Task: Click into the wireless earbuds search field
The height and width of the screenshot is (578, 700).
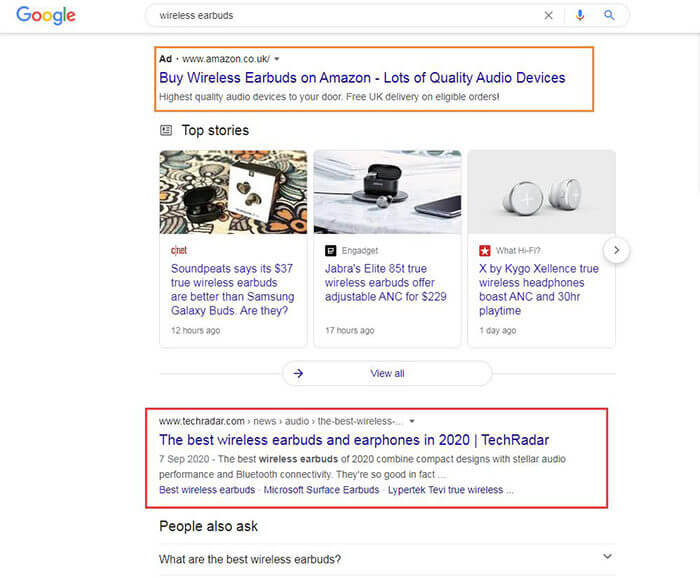Action: pyautogui.click(x=340, y=16)
